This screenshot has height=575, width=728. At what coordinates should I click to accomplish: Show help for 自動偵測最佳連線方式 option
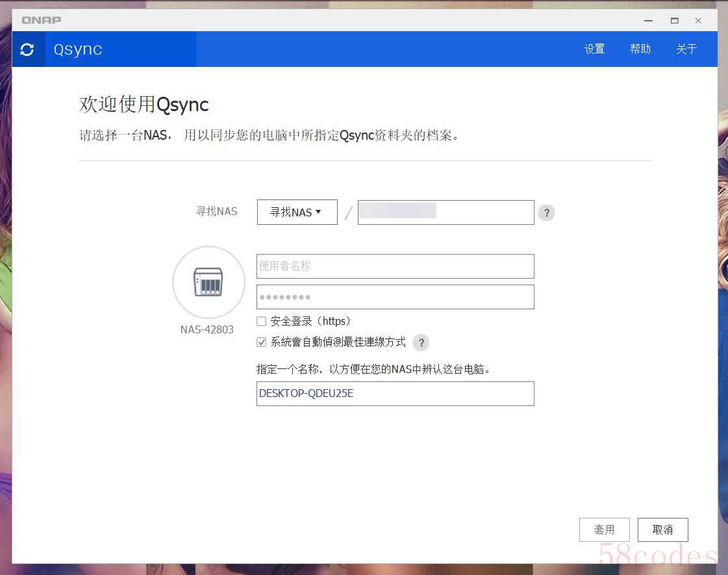click(421, 342)
